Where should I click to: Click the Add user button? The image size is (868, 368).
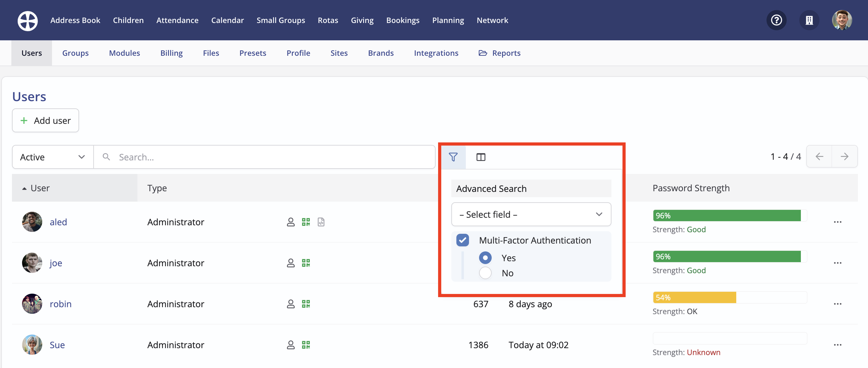(45, 120)
